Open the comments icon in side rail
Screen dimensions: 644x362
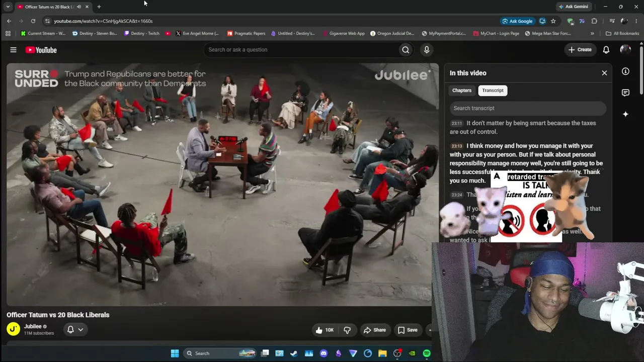[x=625, y=93]
